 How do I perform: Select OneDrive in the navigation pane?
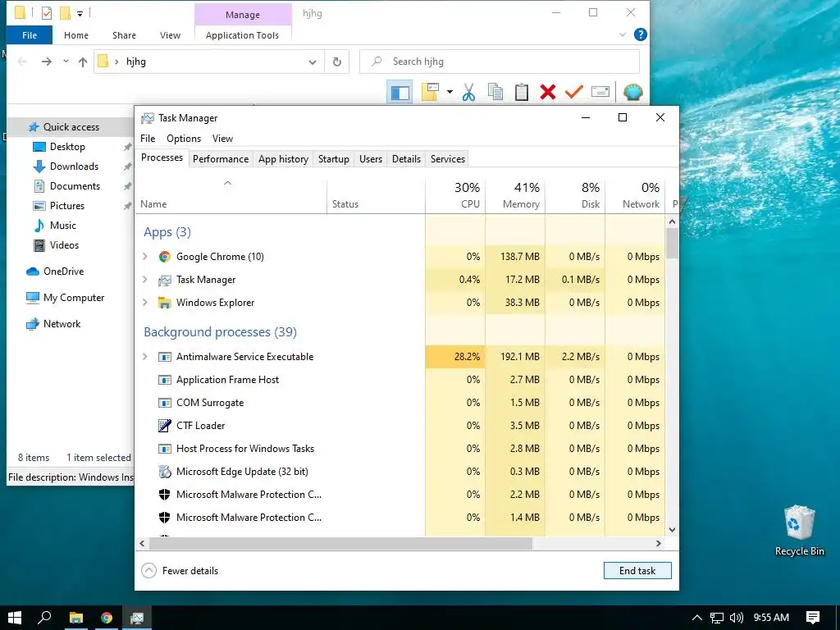tap(63, 272)
